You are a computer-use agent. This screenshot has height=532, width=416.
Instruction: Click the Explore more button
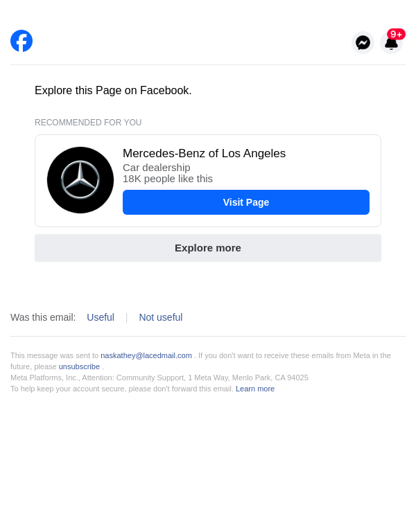tap(208, 248)
